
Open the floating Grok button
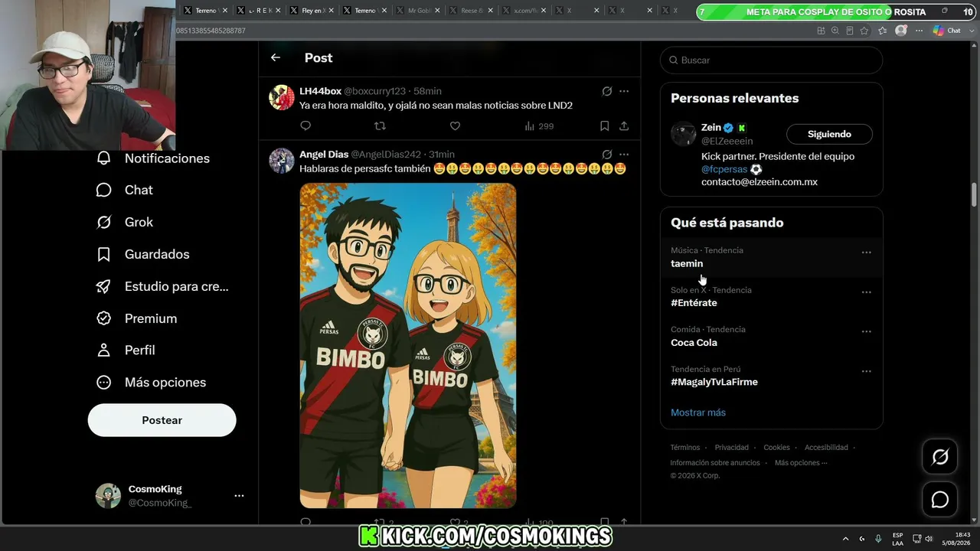click(x=939, y=457)
